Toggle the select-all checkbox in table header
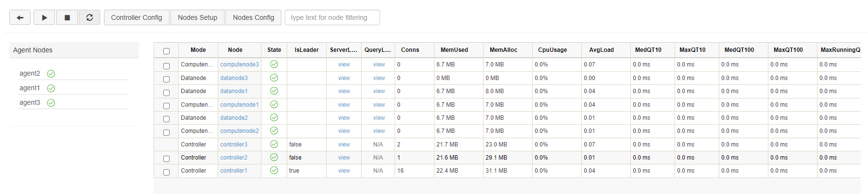 (x=166, y=51)
